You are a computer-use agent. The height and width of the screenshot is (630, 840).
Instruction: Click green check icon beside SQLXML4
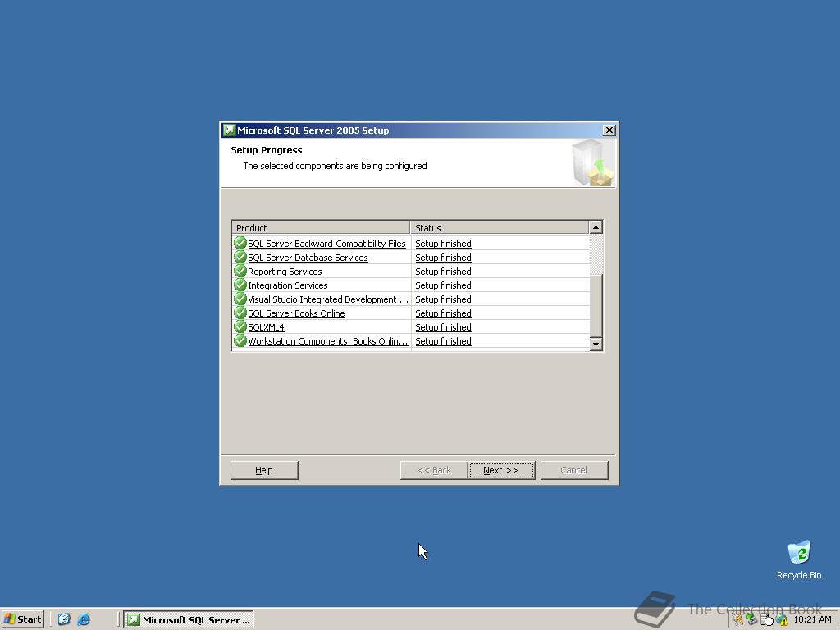click(240, 326)
